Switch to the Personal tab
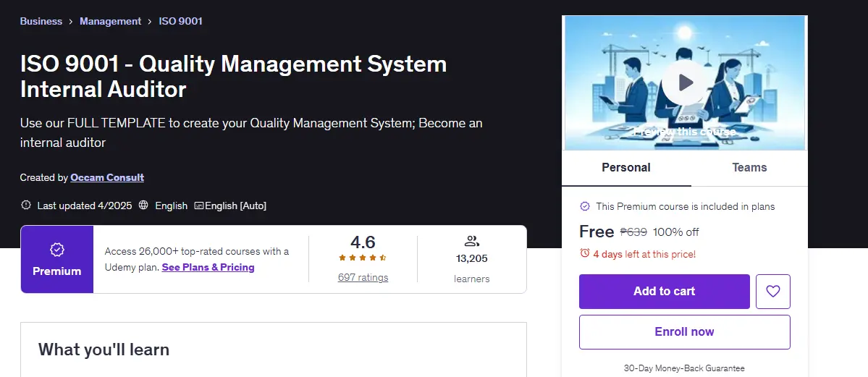The height and width of the screenshot is (377, 868). pos(626,168)
